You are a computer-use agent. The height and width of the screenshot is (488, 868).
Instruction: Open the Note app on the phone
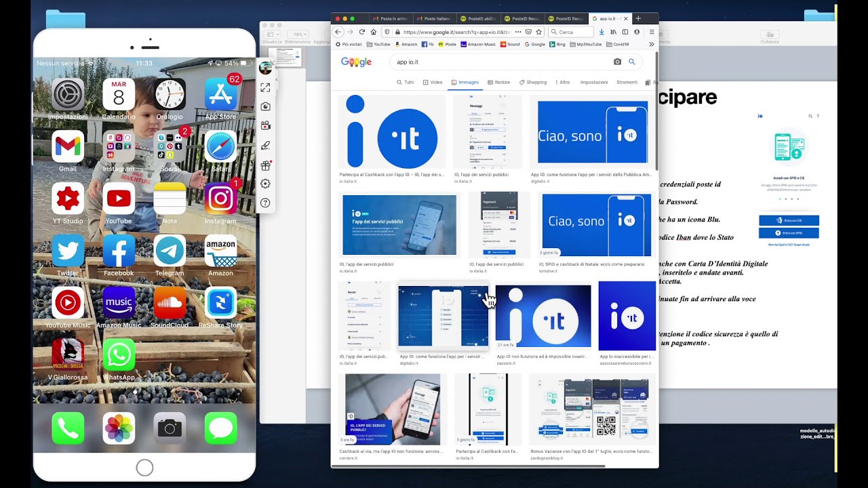coord(170,198)
